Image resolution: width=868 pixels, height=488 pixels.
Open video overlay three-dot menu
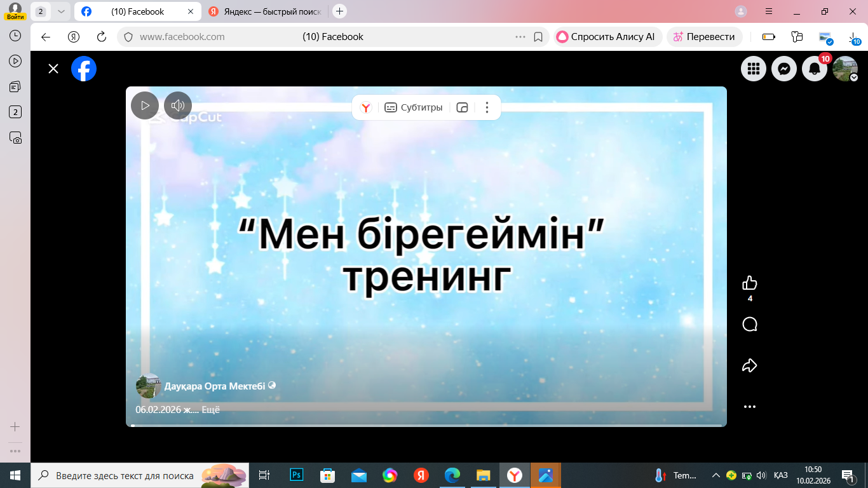point(487,107)
